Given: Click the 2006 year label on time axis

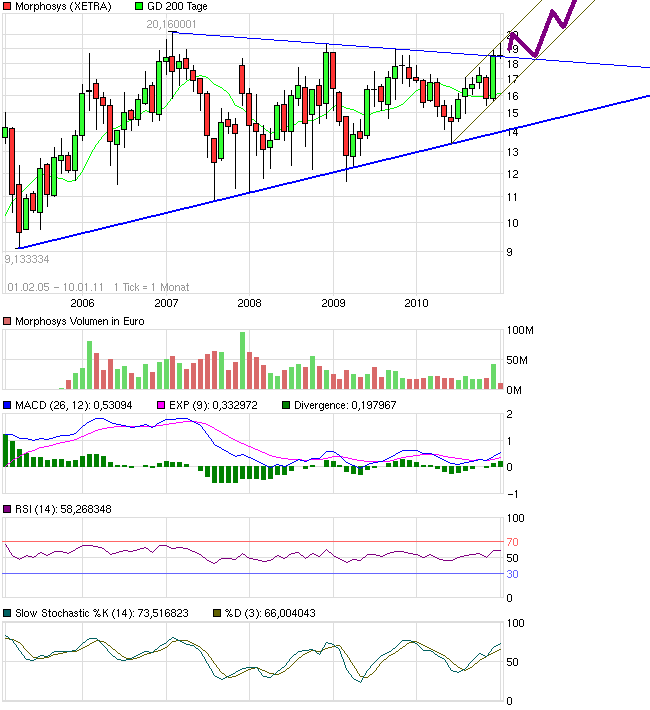Looking at the screenshot, I should (82, 302).
